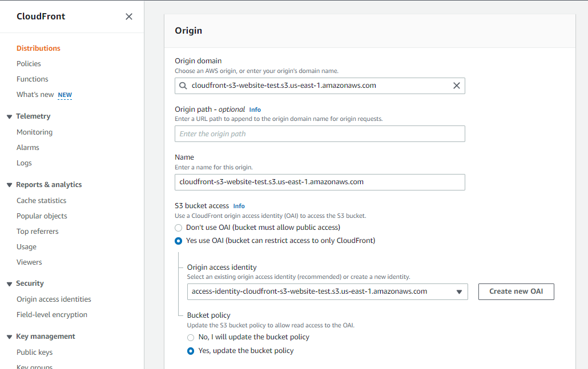
Task: Choose No, I will update bucket policy
Action: click(191, 338)
